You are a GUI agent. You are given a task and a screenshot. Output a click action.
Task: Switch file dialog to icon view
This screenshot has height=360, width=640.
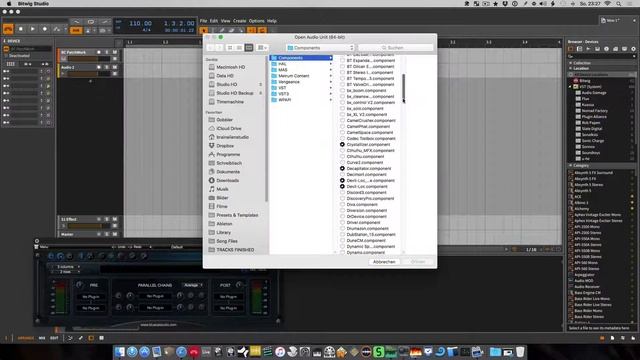point(230,48)
